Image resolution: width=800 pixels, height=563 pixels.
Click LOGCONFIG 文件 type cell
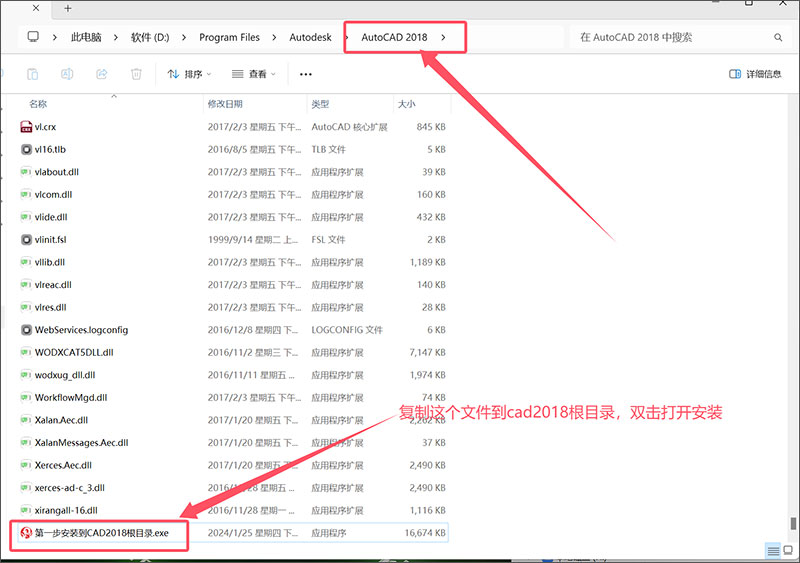coord(347,330)
